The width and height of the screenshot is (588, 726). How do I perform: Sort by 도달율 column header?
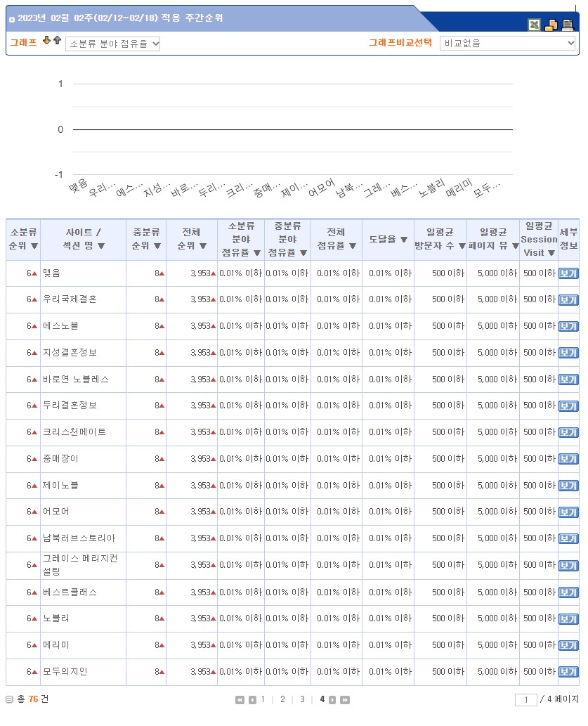(388, 239)
